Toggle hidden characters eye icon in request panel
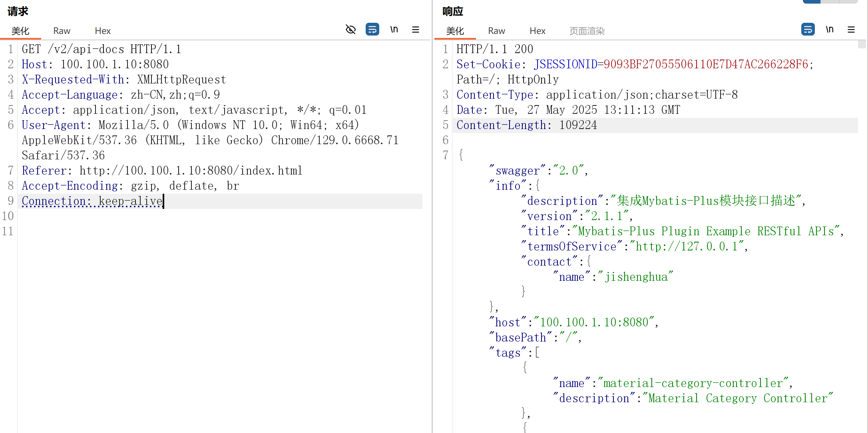 (x=350, y=30)
